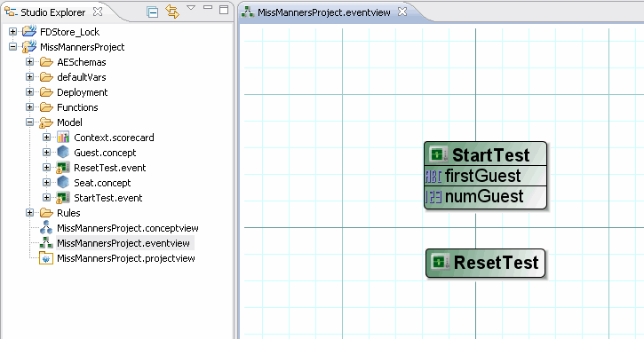Expand the Seat.concept item
The height and width of the screenshot is (339, 644).
46,182
